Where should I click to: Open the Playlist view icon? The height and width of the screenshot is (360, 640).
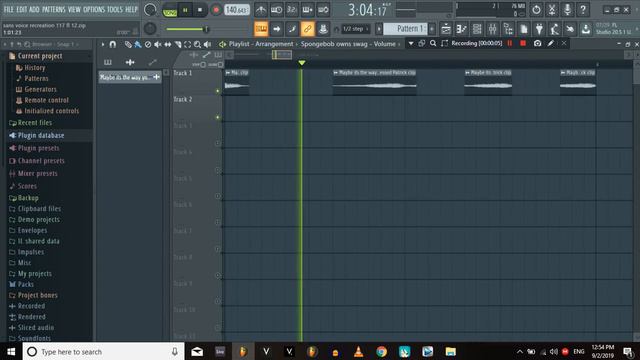446,29
